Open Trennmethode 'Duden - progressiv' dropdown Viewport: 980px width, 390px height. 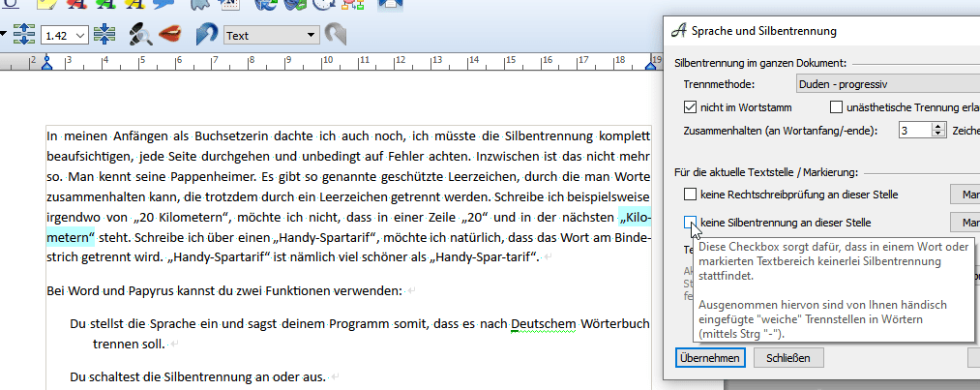(x=887, y=84)
